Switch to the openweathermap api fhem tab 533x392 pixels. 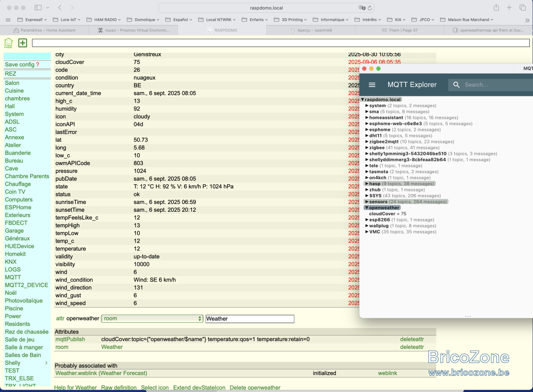click(489, 30)
